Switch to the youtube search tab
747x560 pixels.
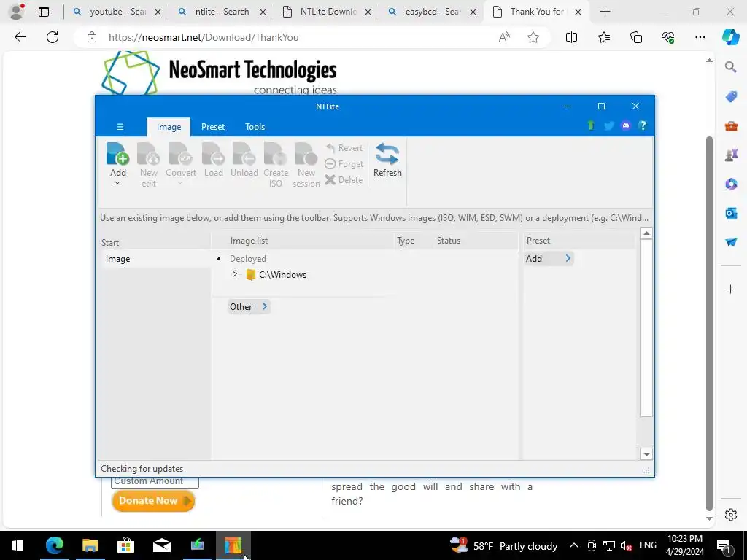[x=116, y=12]
